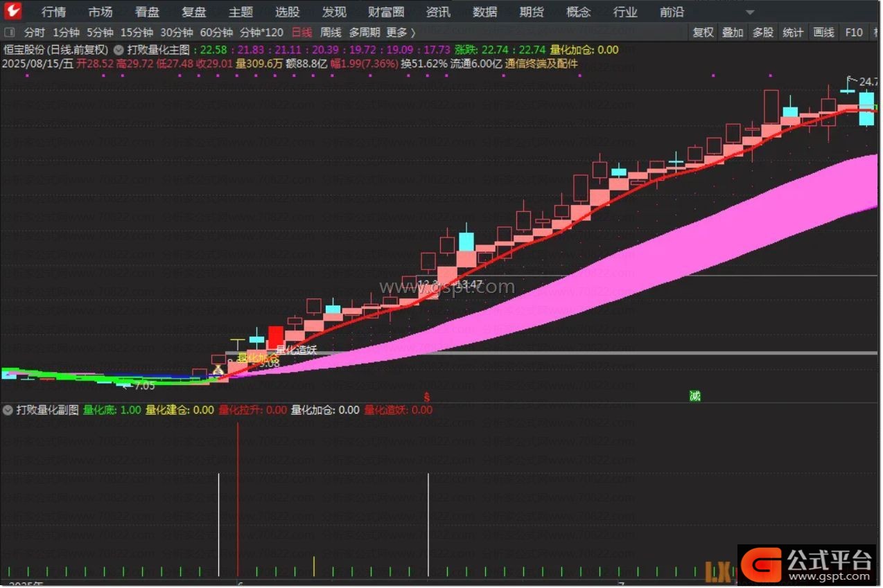Open the 概念 menu

[579, 12]
